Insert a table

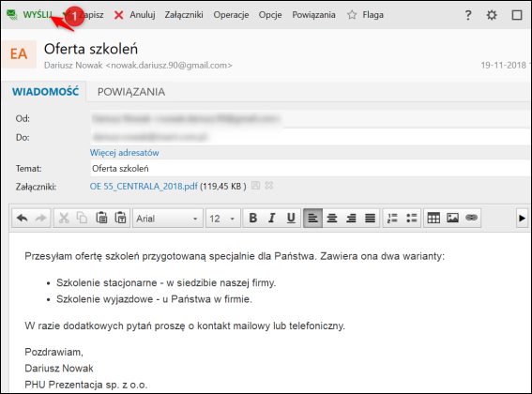tap(433, 218)
